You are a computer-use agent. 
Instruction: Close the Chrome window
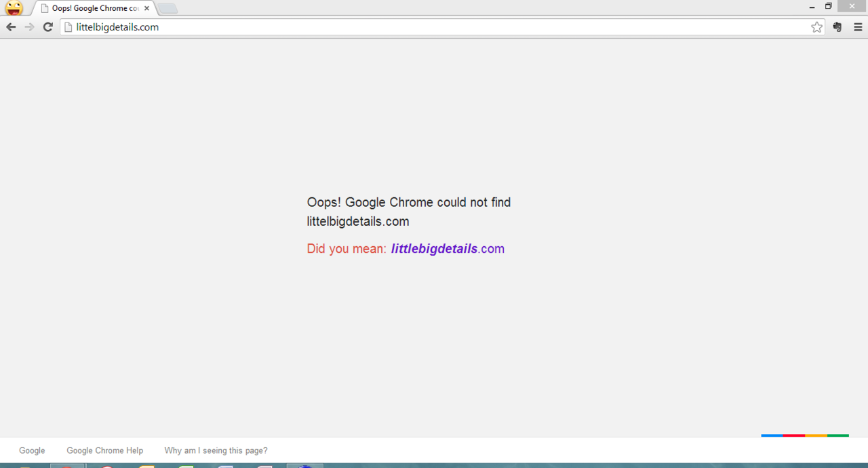point(852,6)
